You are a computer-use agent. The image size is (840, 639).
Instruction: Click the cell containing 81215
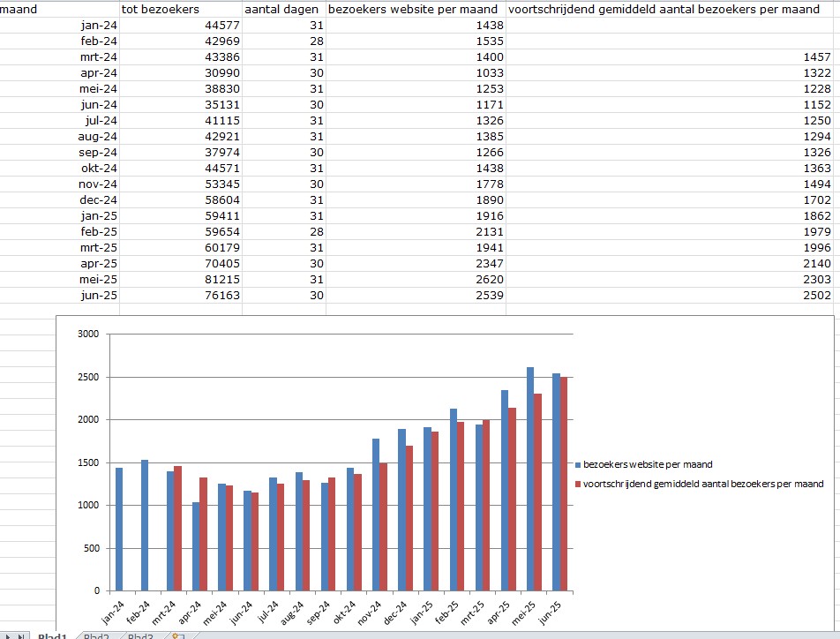click(x=180, y=279)
